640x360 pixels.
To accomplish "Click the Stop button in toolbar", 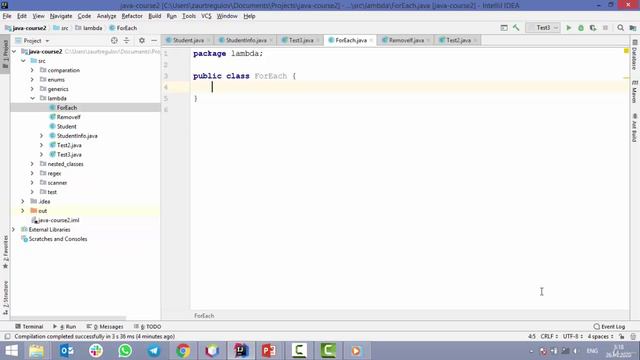I will tap(605, 28).
